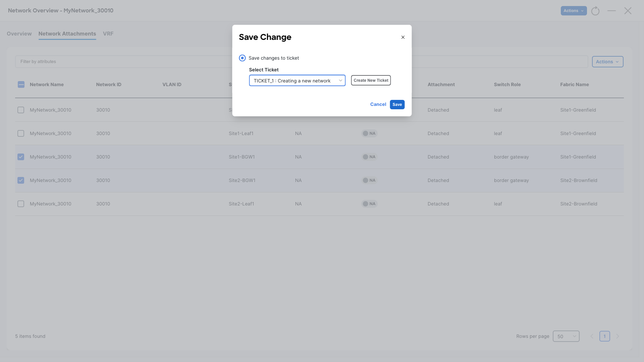Viewport: 644px width, 362px height.
Task: Click the Save button
Action: tap(397, 105)
